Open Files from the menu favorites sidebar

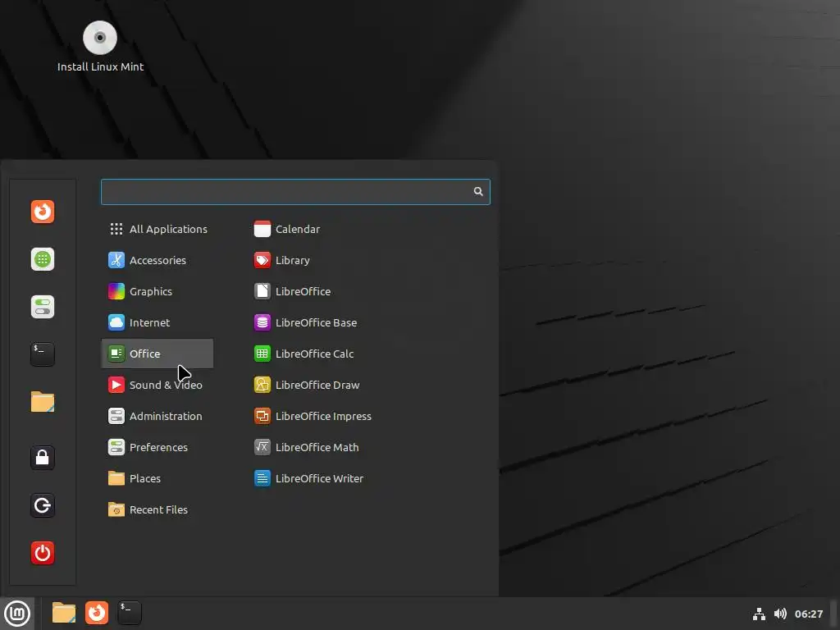point(43,402)
